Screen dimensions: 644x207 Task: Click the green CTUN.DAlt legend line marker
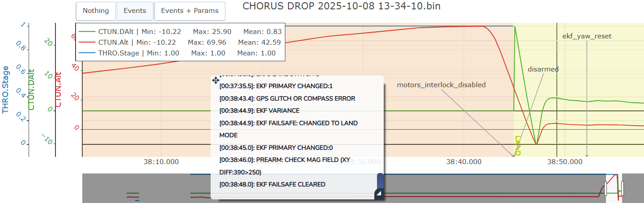87,32
